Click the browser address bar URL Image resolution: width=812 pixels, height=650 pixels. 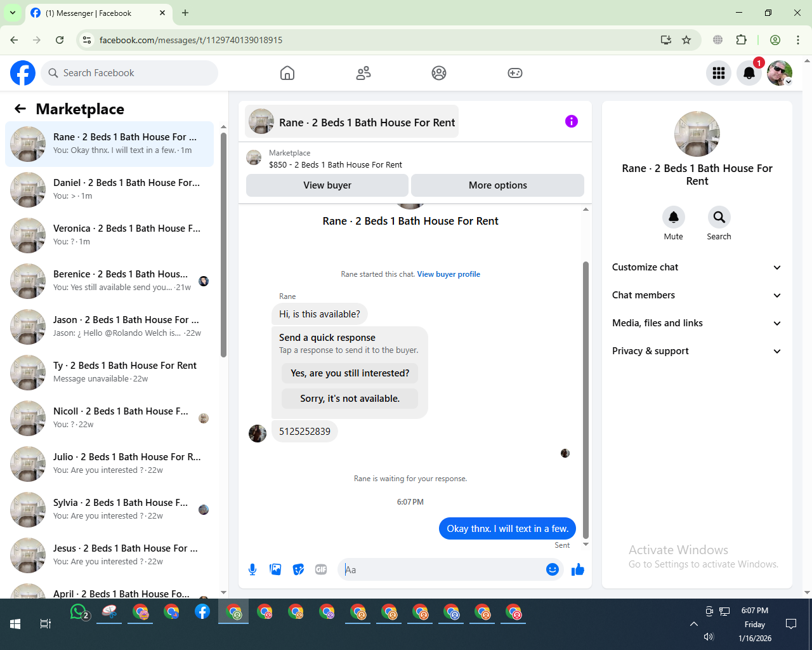click(x=191, y=40)
